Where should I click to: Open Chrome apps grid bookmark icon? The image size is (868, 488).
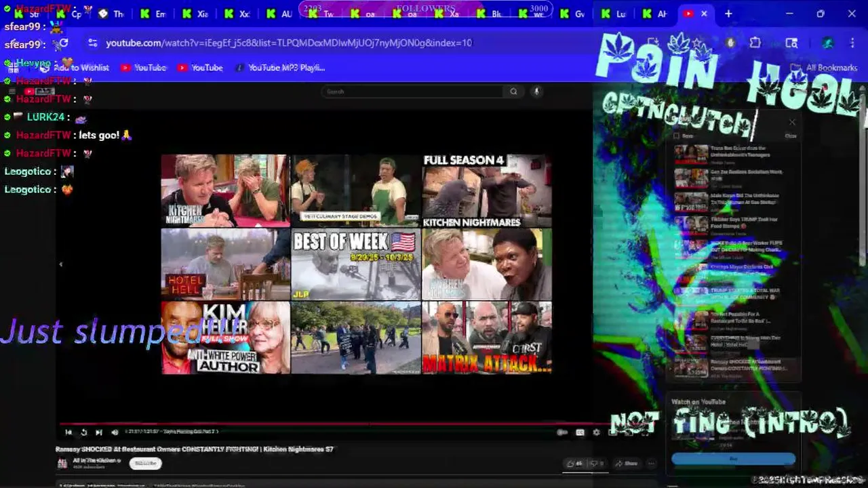click(x=12, y=68)
